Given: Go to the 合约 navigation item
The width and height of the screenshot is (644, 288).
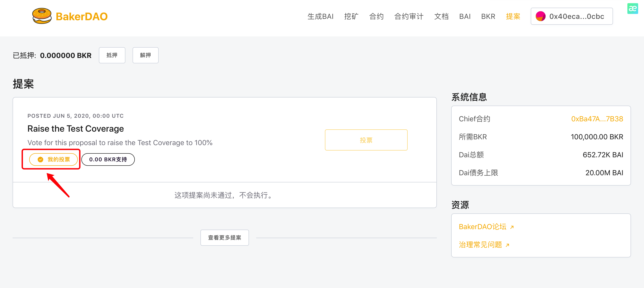Looking at the screenshot, I should (376, 16).
